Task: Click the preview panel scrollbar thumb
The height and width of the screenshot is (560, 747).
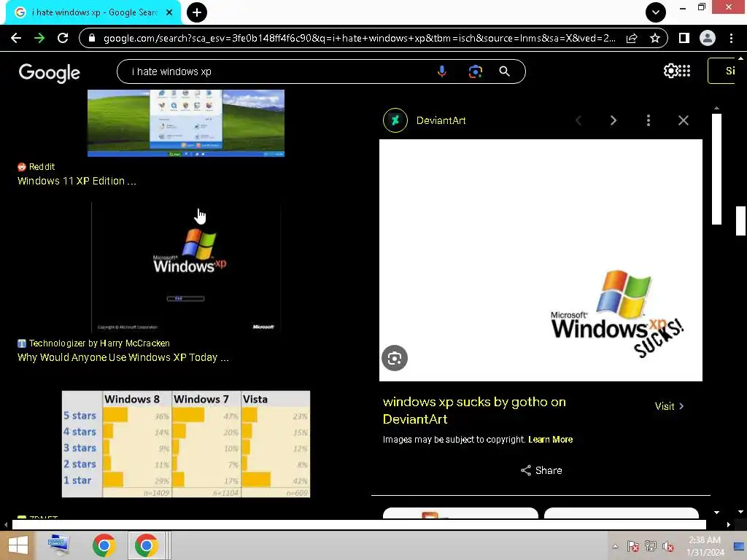Action: pos(716,168)
